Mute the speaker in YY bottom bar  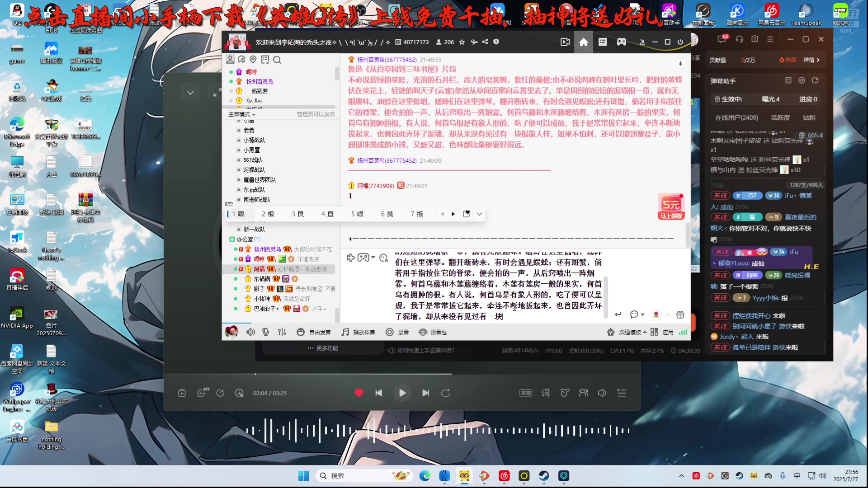pos(250,332)
